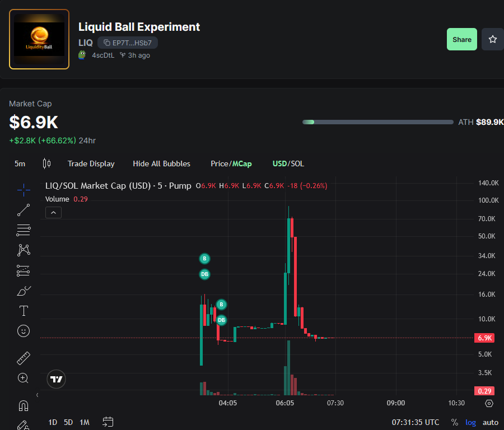Open chart settings gear icon
This screenshot has width=504, height=430.
489,403
